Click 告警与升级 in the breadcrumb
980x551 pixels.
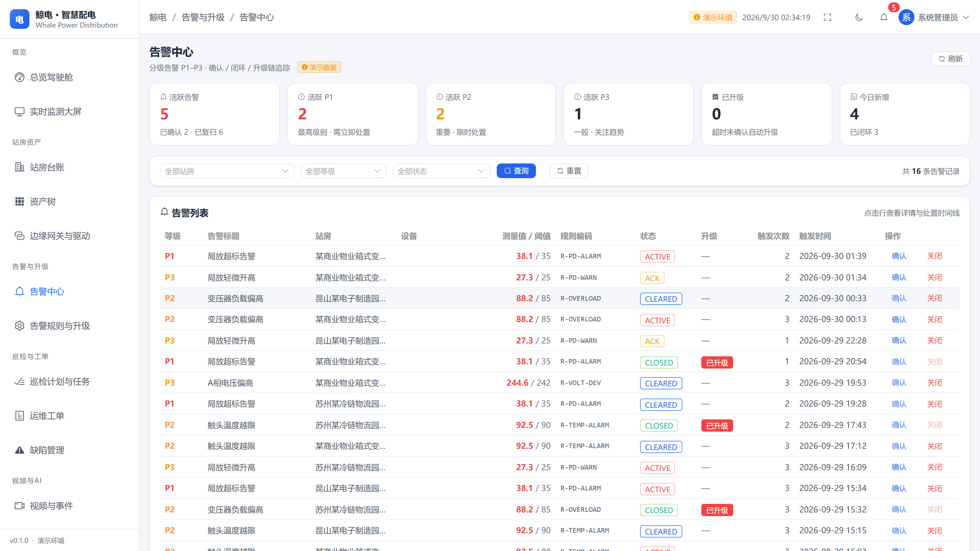pyautogui.click(x=203, y=17)
